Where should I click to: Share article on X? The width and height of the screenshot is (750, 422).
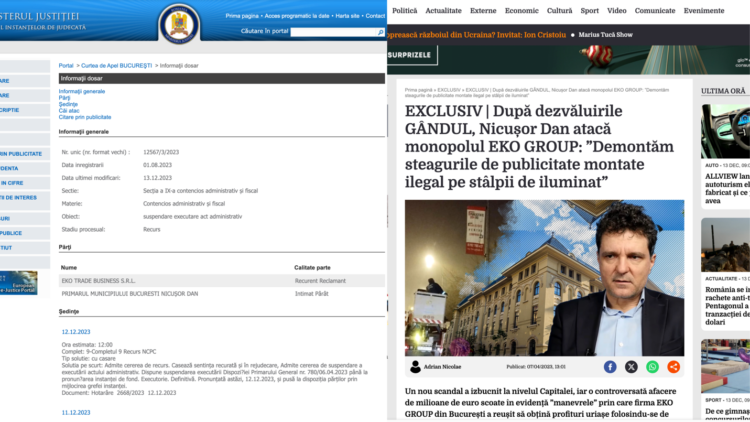[x=631, y=366]
